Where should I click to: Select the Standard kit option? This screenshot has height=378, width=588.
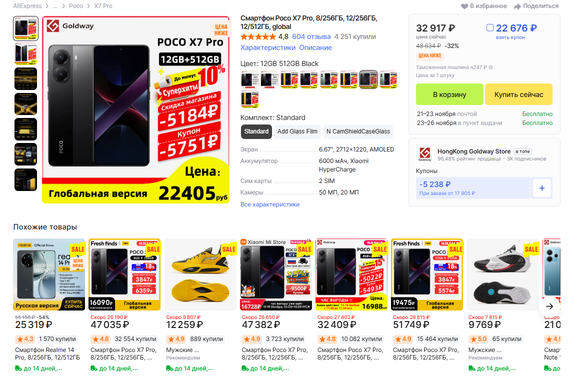pyautogui.click(x=256, y=131)
